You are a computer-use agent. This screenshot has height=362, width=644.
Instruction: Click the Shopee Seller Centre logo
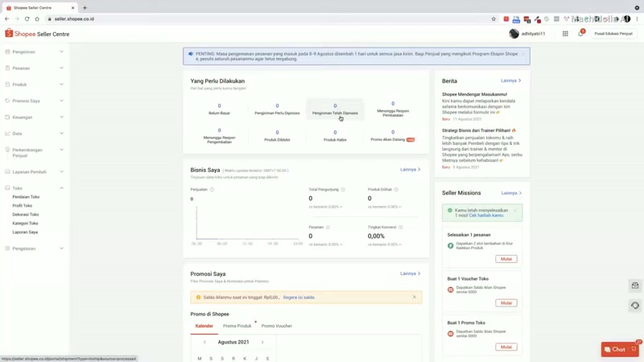[x=37, y=34]
